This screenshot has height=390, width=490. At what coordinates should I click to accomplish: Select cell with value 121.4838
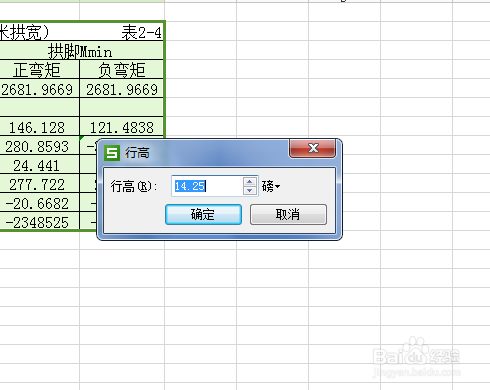click(x=122, y=127)
